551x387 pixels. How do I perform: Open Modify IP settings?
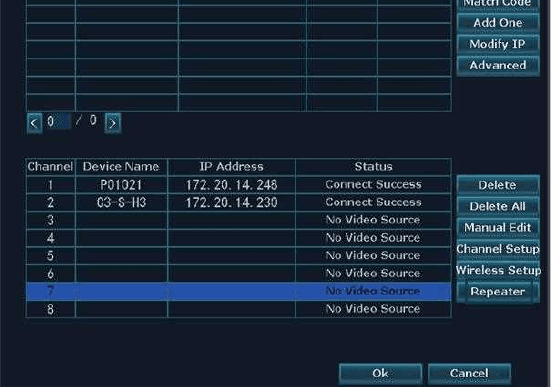click(x=498, y=44)
